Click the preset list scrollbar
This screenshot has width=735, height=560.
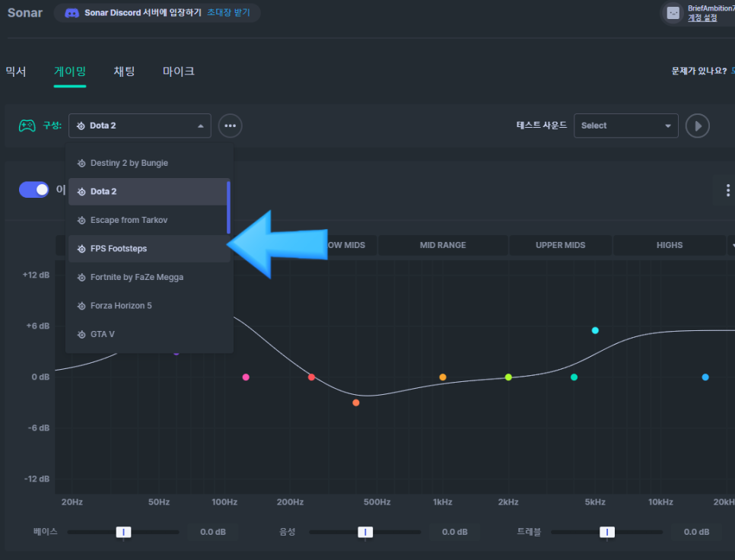click(229, 208)
